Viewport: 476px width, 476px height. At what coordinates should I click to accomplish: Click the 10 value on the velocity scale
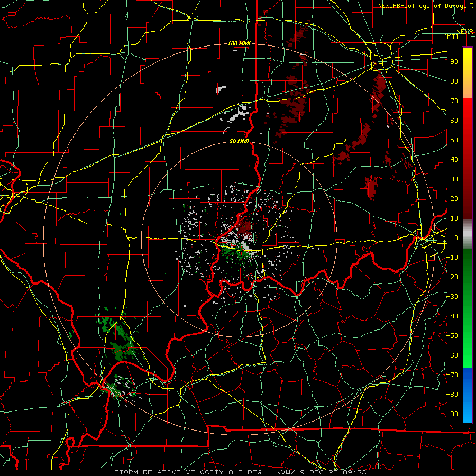[454, 218]
